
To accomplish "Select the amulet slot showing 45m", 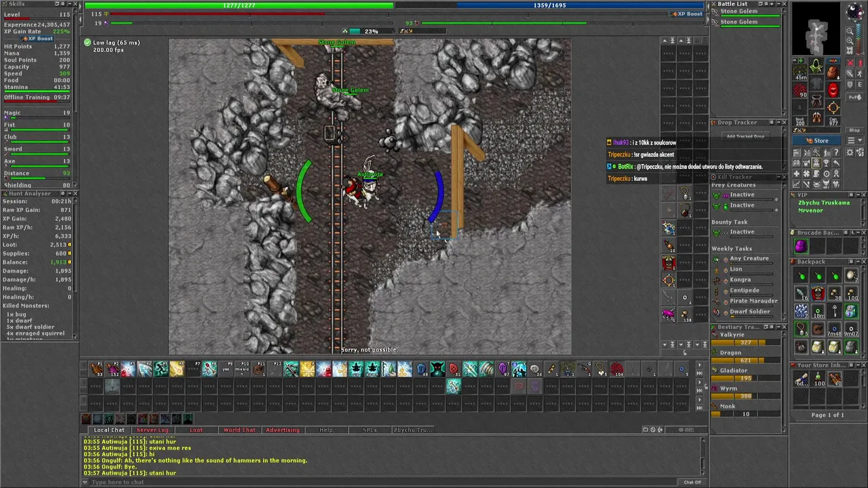I will pos(800,72).
